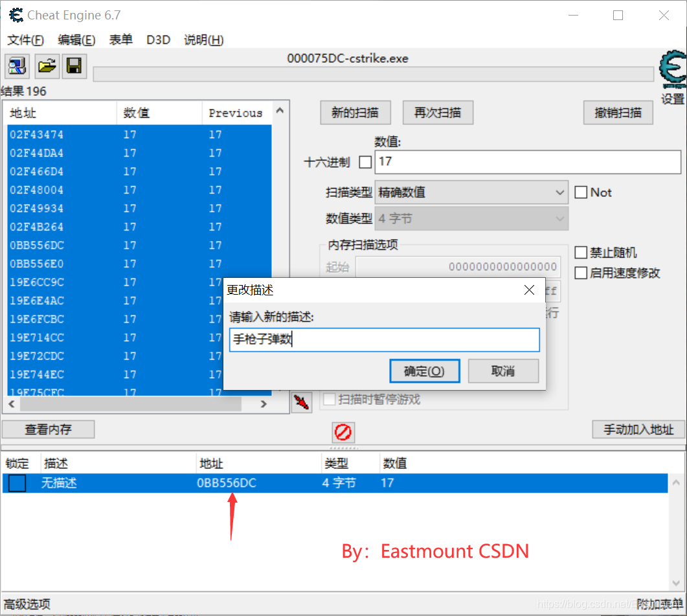Select result address 02F4B264
This screenshot has height=616, width=687.
[x=36, y=227]
